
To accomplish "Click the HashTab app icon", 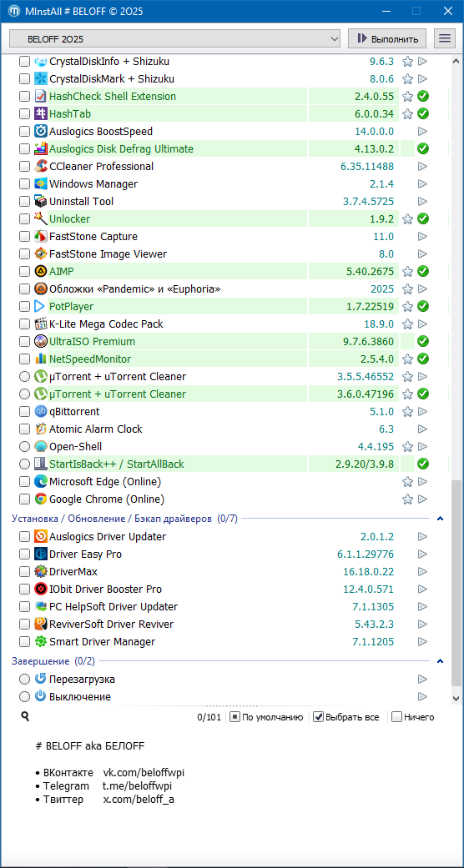I will pyautogui.click(x=40, y=114).
